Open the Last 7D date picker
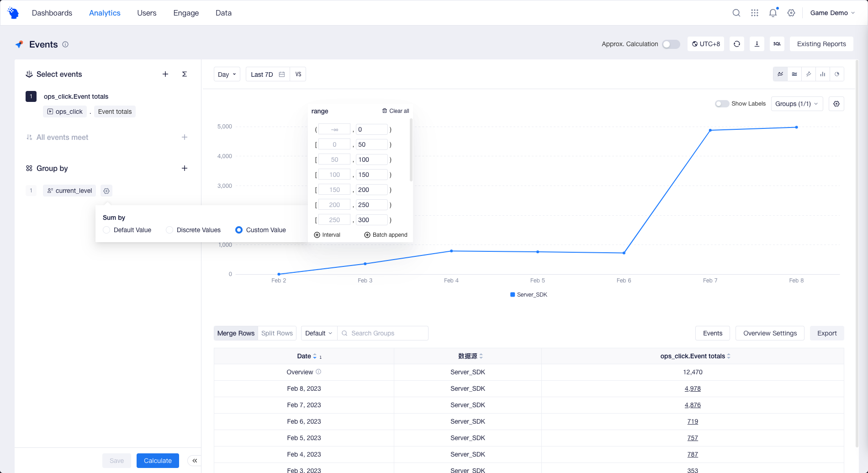The image size is (868, 473). pyautogui.click(x=268, y=74)
